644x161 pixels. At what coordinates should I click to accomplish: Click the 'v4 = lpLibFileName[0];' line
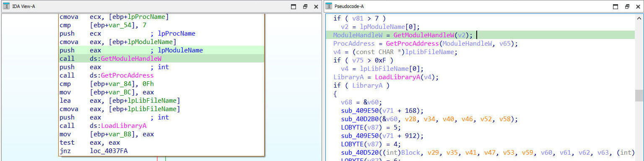tap(382, 69)
